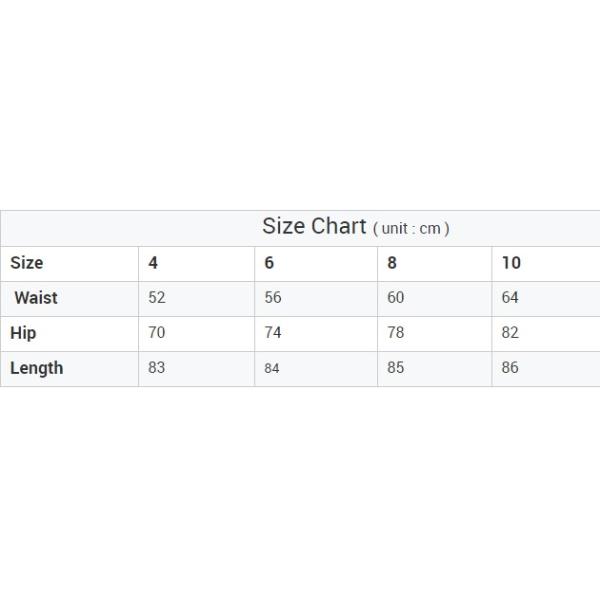Screen dimensions: 600x600
Task: Click waist value 64 cell
Action: click(510, 298)
